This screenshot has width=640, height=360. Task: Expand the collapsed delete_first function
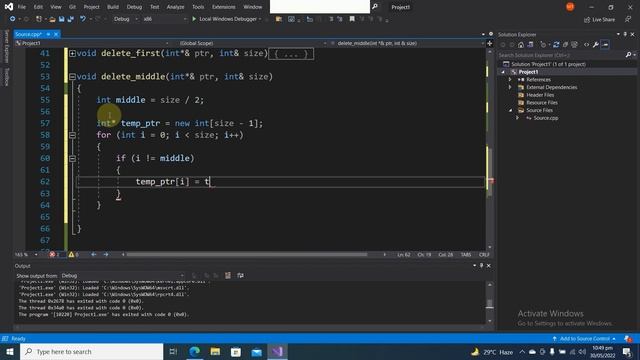tap(72, 53)
